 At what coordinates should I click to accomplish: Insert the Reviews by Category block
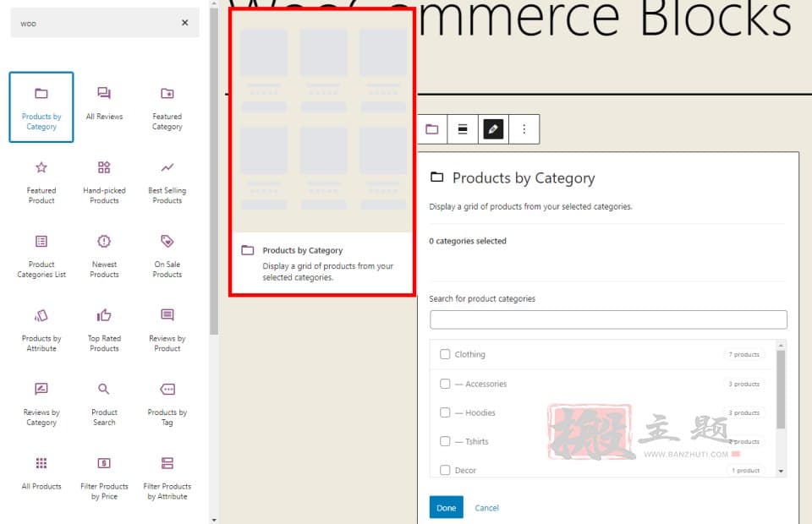coord(41,403)
